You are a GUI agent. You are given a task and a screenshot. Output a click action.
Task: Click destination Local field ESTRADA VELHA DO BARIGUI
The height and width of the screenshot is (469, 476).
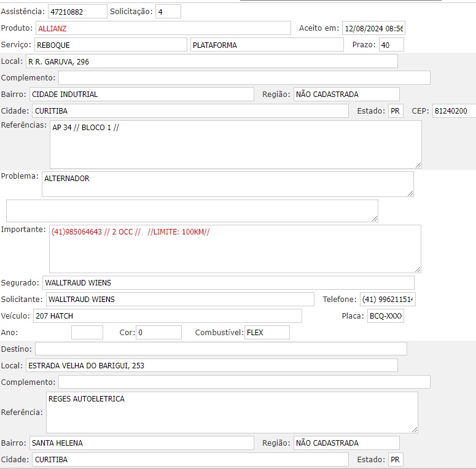coord(212,365)
